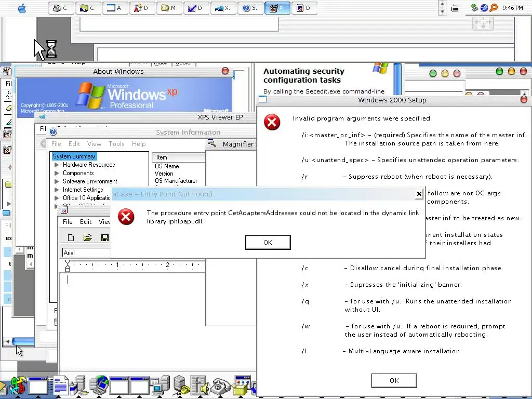The height and width of the screenshot is (399, 532).
Task: Expand the Internet Settings node
Action: (x=57, y=190)
